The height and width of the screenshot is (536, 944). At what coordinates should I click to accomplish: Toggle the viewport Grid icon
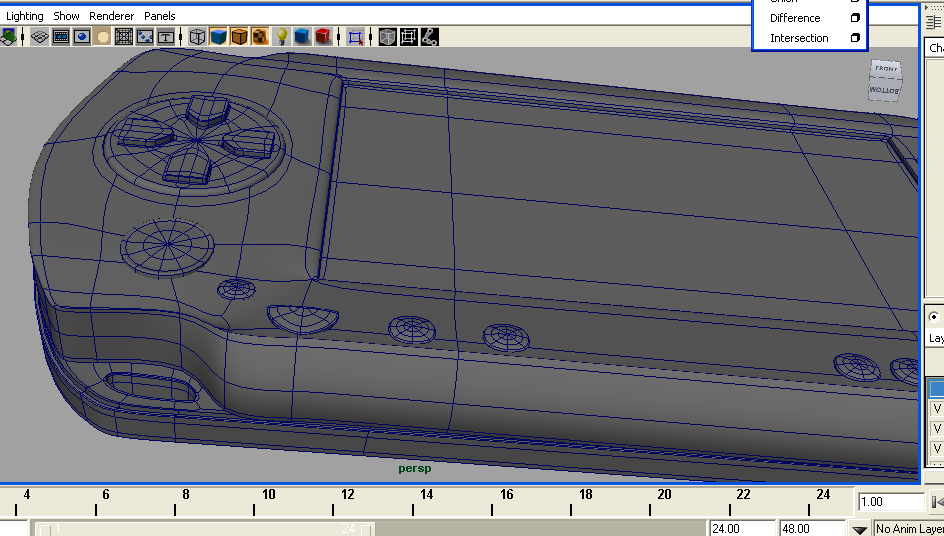[x=40, y=37]
